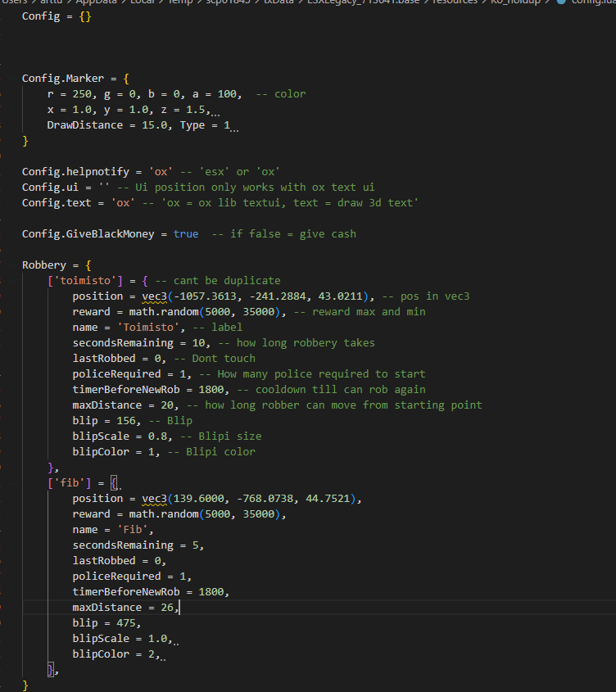Click the comment 'Ui position only works with ox text ui'
The width and height of the screenshot is (616, 692).
click(255, 187)
